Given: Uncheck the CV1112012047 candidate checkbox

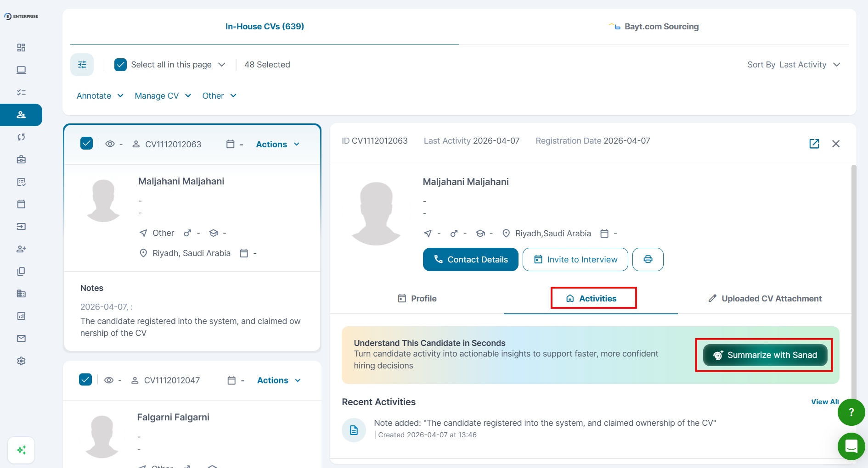Looking at the screenshot, I should tap(85, 380).
